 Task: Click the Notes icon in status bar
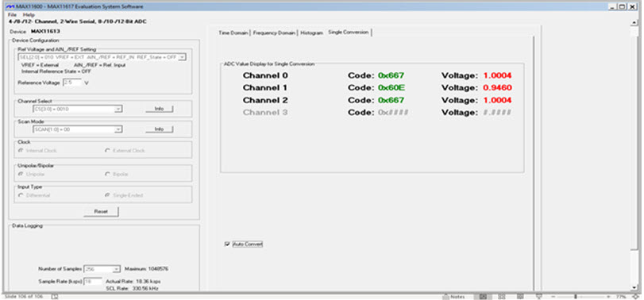(x=454, y=296)
